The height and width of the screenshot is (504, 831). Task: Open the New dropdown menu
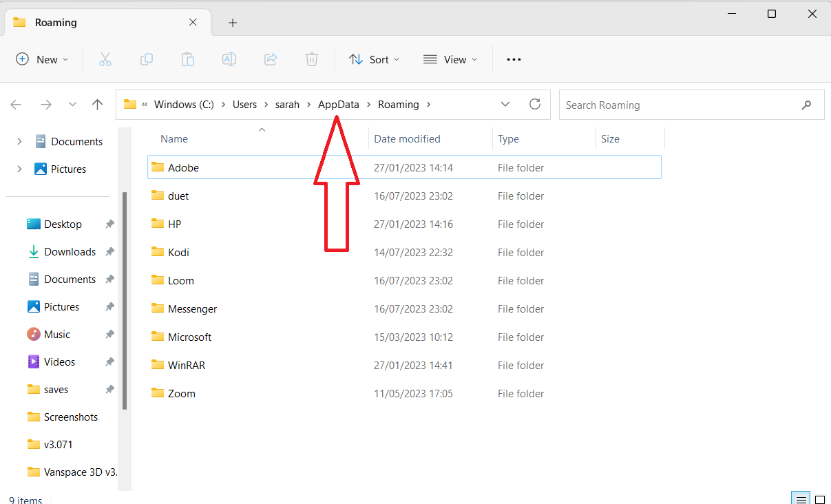pos(42,60)
